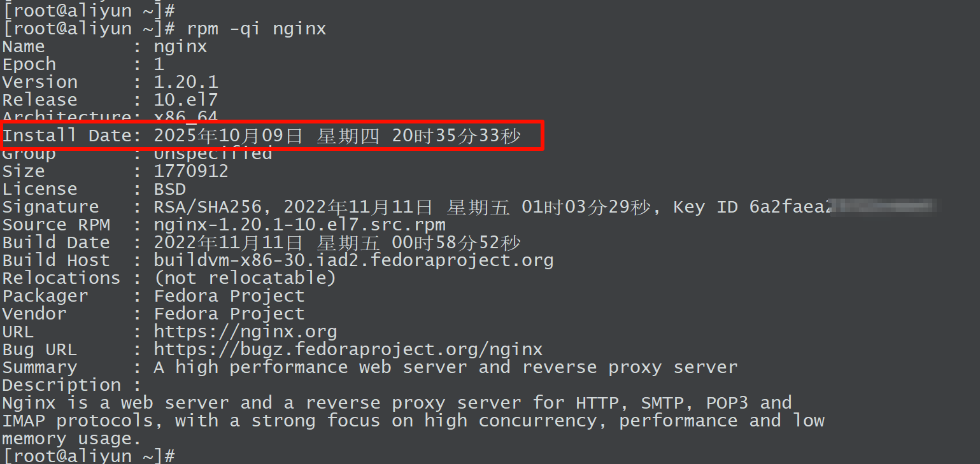Click the Summary text about web server

[x=445, y=367]
